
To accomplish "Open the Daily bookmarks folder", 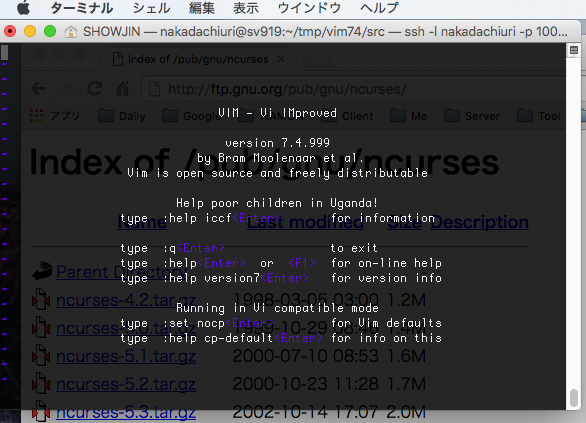I will 121,116.
